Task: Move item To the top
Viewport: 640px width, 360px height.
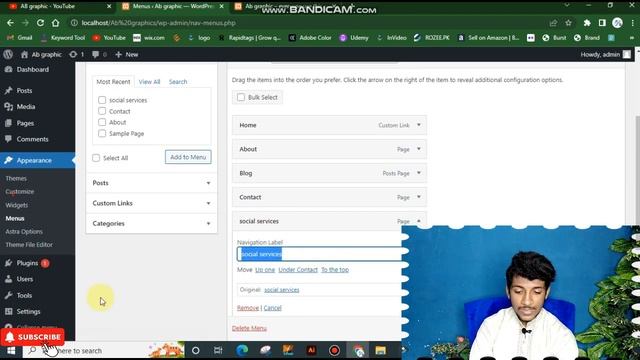Action: click(335, 270)
